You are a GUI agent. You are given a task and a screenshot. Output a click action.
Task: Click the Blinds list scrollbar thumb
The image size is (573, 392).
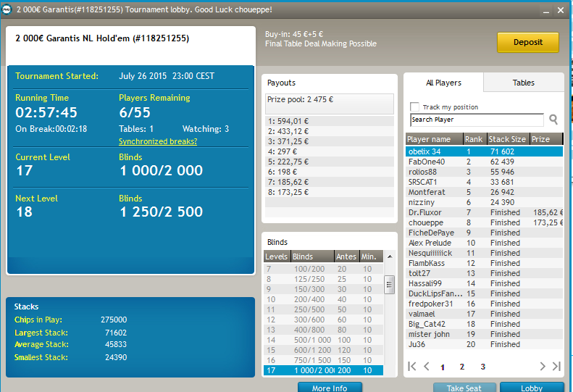click(x=389, y=285)
